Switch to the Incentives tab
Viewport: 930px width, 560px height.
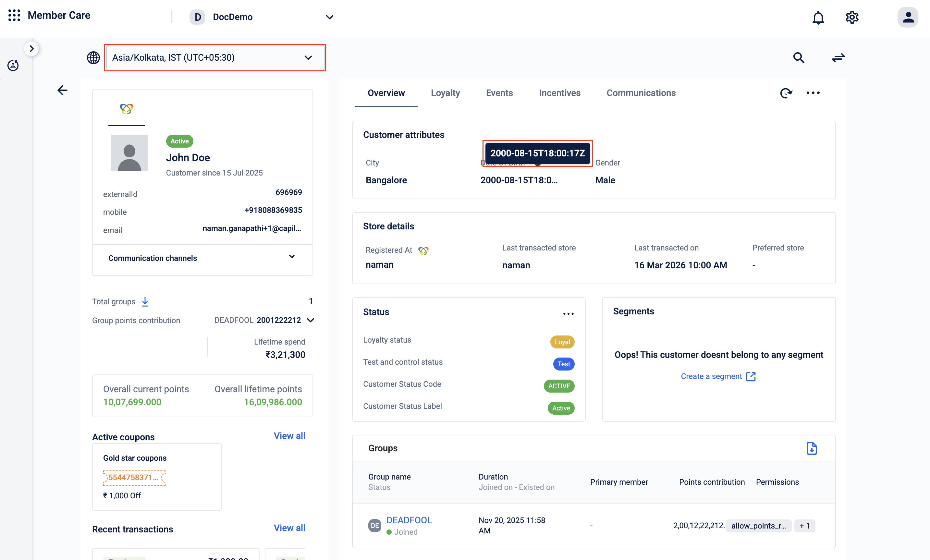click(559, 93)
